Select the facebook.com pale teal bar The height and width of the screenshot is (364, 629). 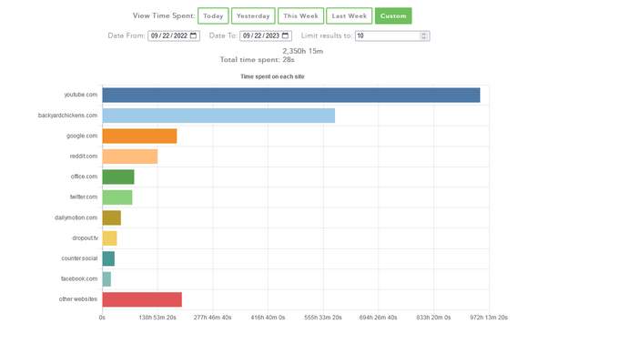point(107,279)
